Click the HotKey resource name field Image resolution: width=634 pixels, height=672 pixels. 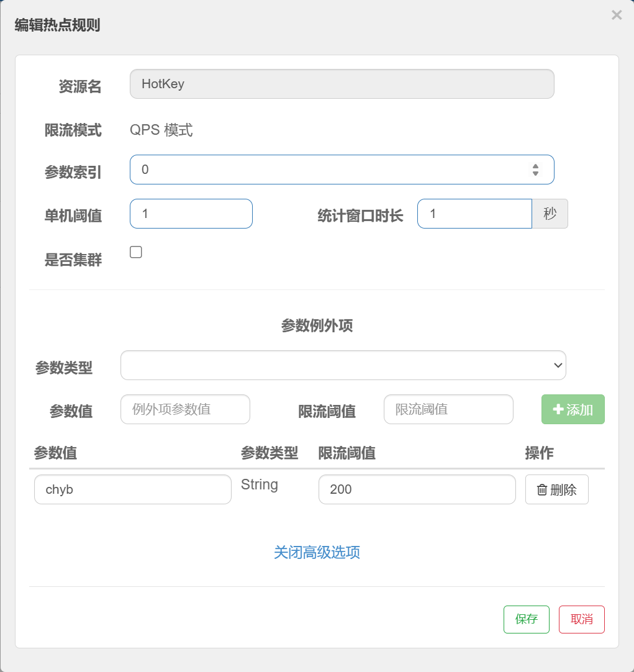point(342,84)
